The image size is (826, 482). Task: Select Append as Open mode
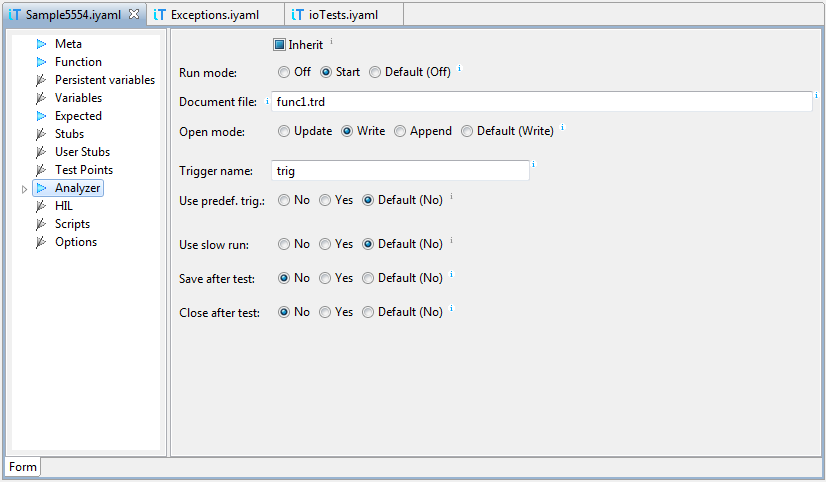coord(400,131)
